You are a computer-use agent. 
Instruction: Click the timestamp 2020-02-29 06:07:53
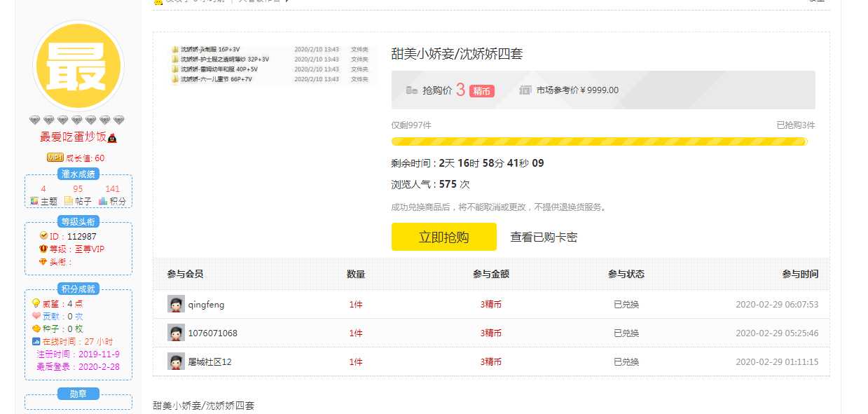tap(777, 305)
